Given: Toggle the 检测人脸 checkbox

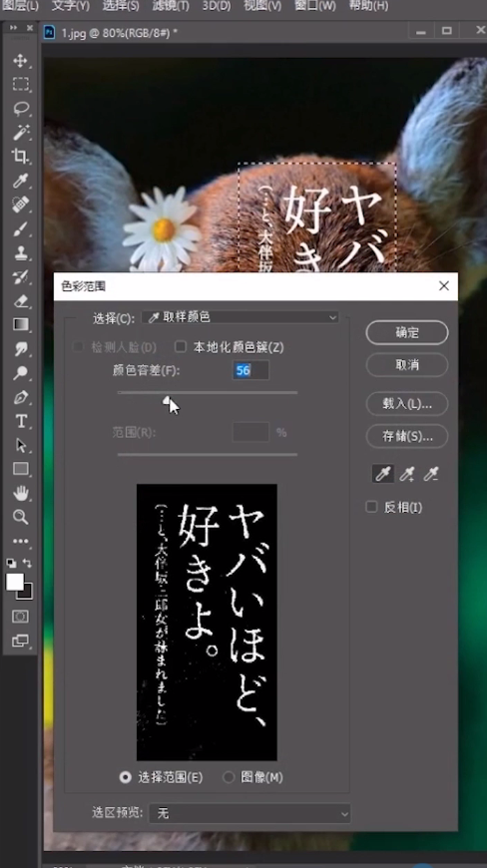Looking at the screenshot, I should click(x=78, y=347).
